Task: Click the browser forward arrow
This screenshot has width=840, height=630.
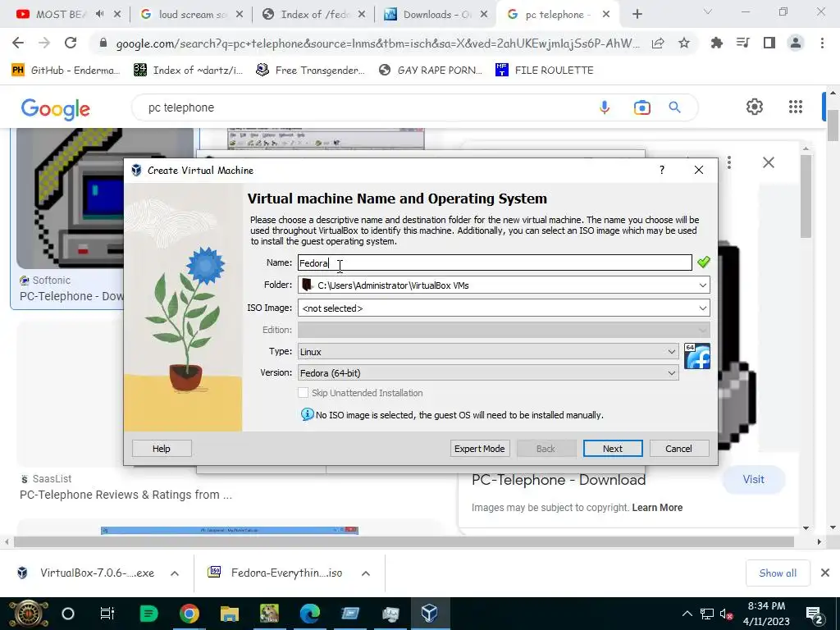Action: coord(44,43)
